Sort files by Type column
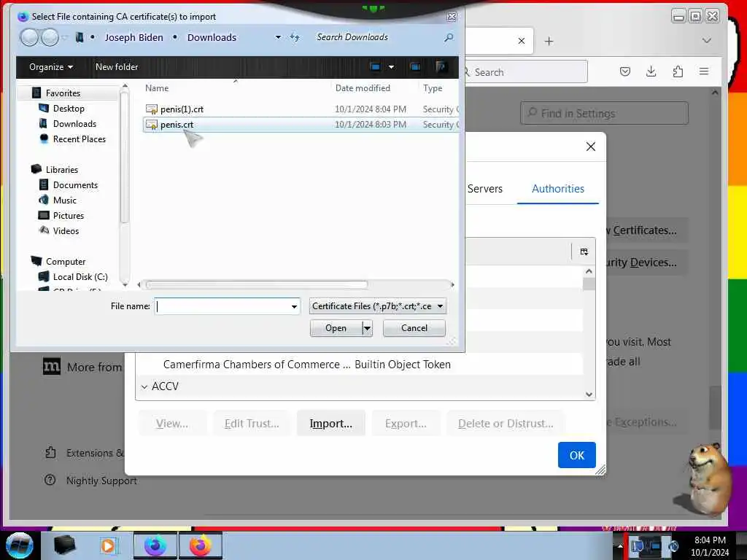The width and height of the screenshot is (747, 560). point(433,88)
